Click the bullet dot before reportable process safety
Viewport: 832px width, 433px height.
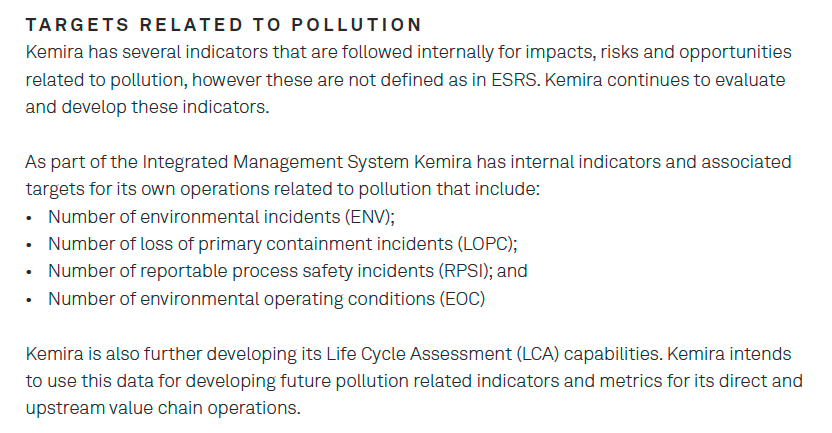[29, 272]
